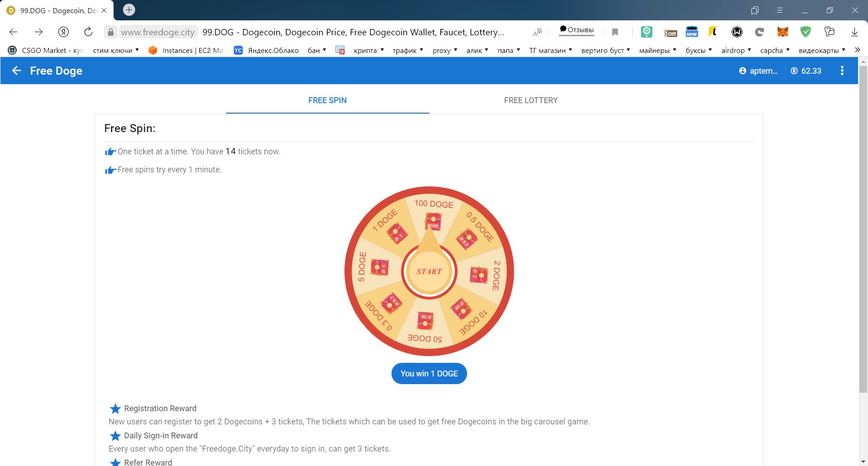Switch to the FREE LOTTERY tab
Viewport: 868px width, 466px height.
pos(531,100)
